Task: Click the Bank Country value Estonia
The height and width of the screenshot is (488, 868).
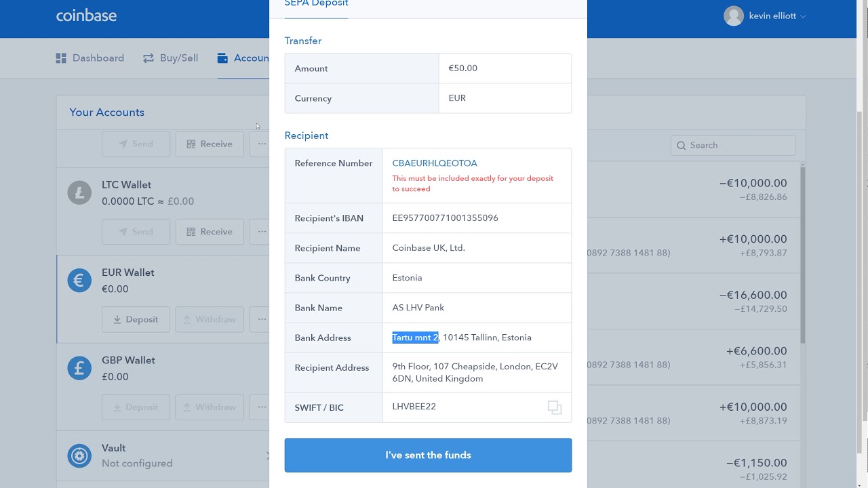Action: pos(407,278)
